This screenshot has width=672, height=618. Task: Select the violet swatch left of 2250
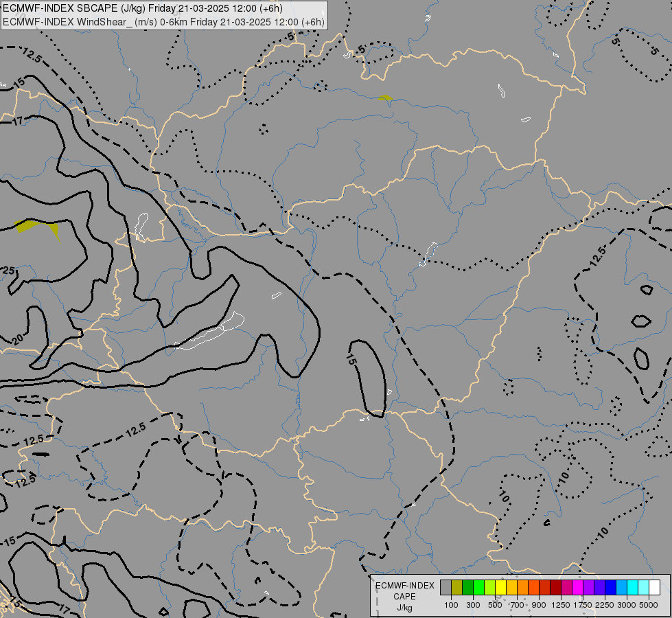599,588
